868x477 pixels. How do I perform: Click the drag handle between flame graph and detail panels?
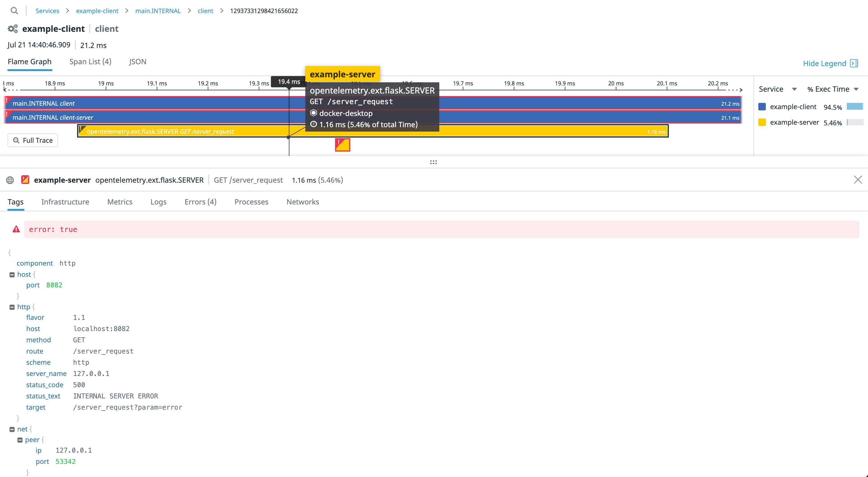pyautogui.click(x=433, y=162)
